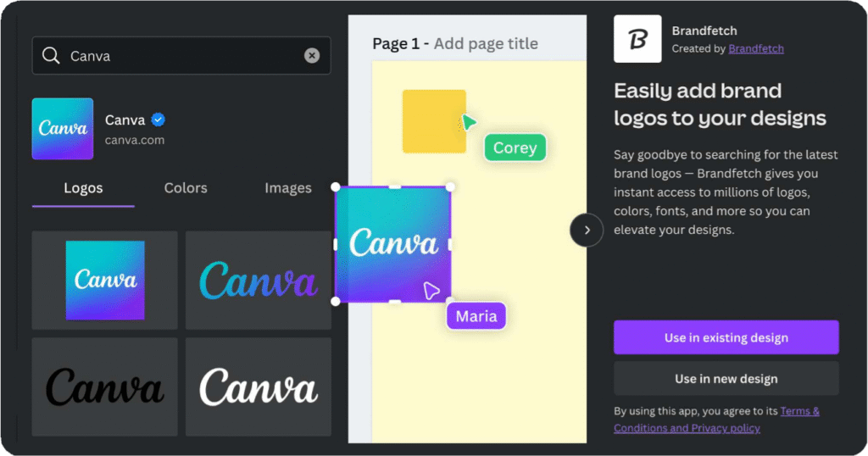The width and height of the screenshot is (868, 456).
Task: Click Use in new design button
Action: pyautogui.click(x=726, y=379)
